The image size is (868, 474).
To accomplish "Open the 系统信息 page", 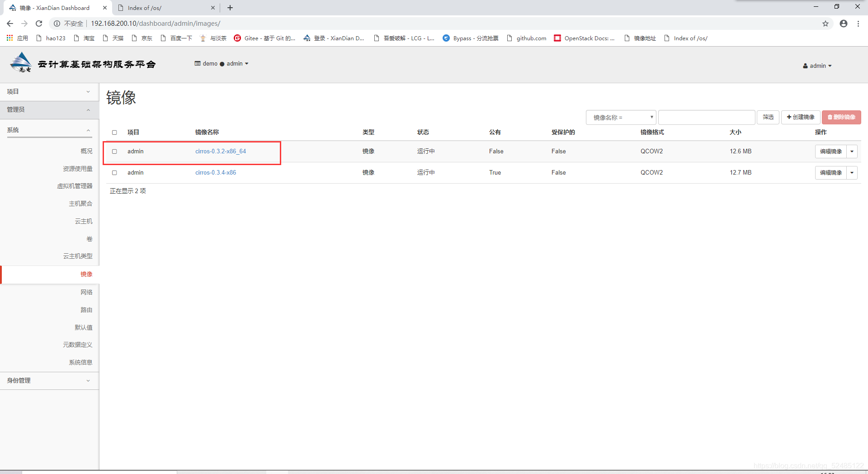I will pos(80,362).
